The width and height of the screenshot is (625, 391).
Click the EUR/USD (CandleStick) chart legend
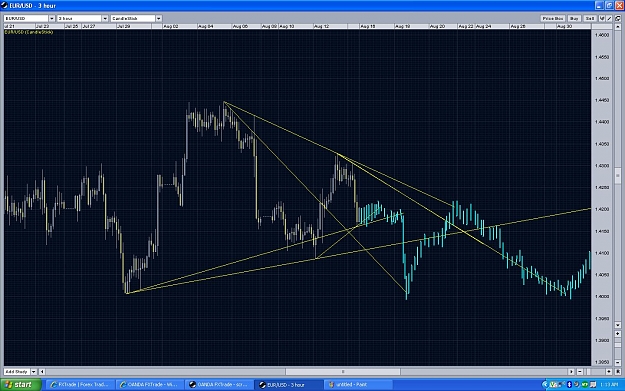coord(29,32)
